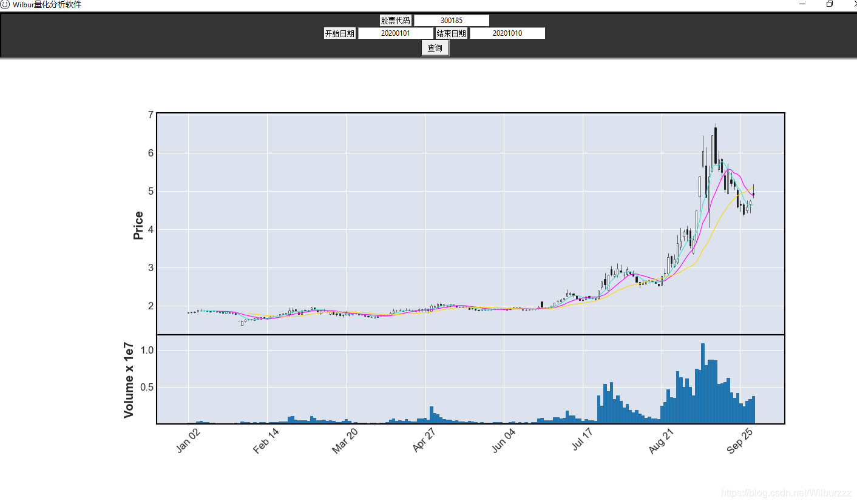Minimize the Wilbur window
The image size is (857, 504).
[802, 4]
